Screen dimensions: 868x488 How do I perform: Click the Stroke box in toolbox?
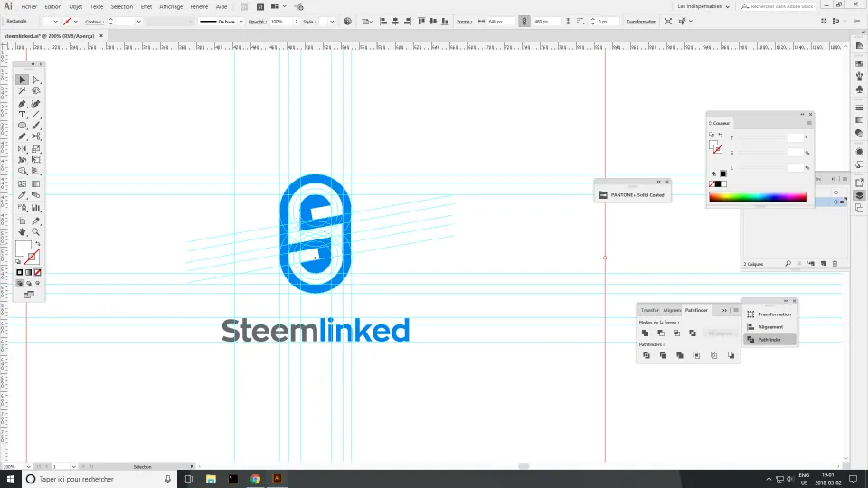click(x=32, y=256)
